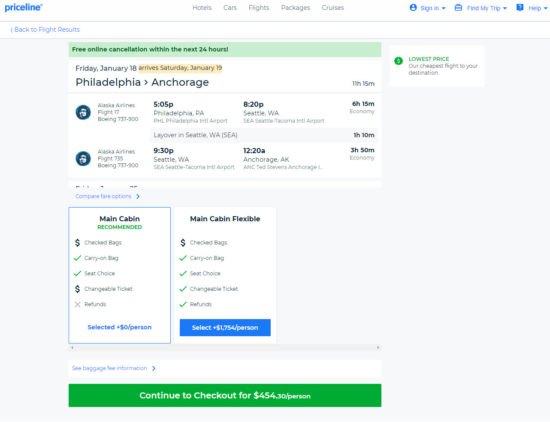Image resolution: width=550 pixels, height=422 pixels.
Task: Click Layover in Seattle, WA (SEA) row
Action: pyautogui.click(x=264, y=135)
